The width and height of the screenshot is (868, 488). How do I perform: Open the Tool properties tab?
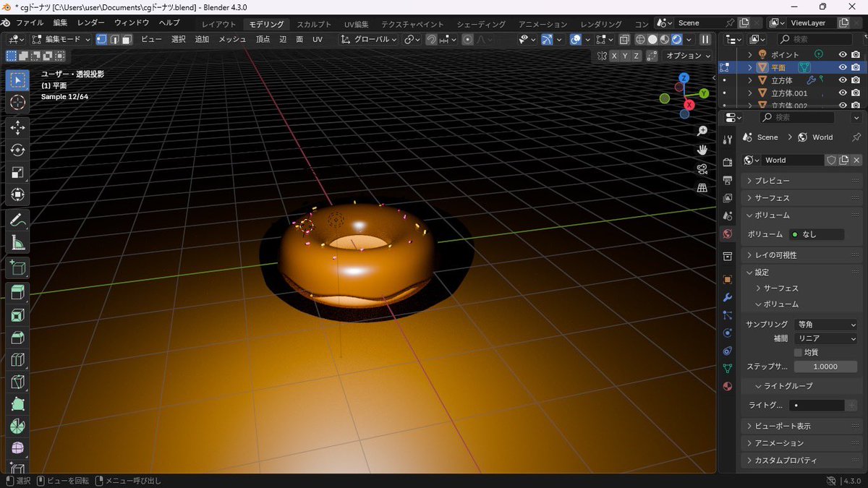(x=728, y=139)
